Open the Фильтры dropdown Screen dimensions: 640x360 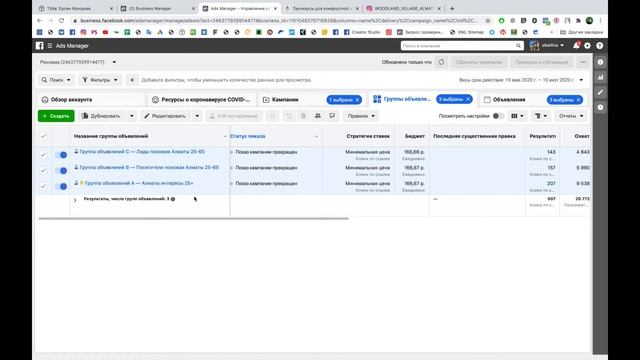tap(100, 80)
